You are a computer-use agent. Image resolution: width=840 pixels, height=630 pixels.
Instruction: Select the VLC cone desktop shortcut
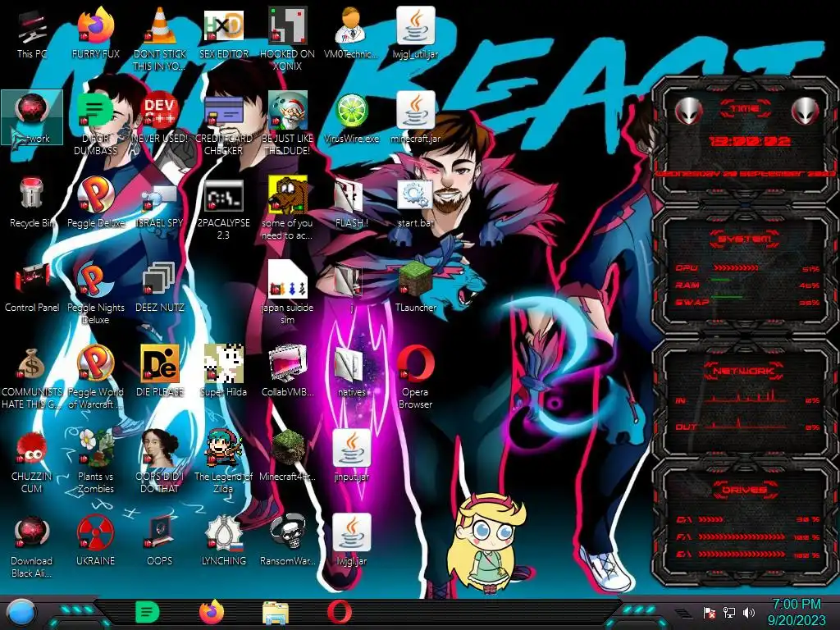[160, 39]
